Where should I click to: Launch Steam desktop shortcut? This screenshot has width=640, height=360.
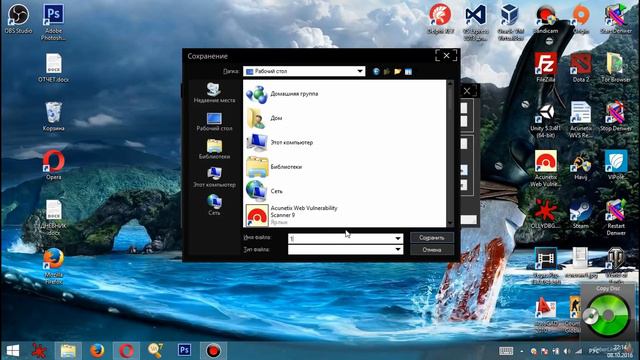580,213
